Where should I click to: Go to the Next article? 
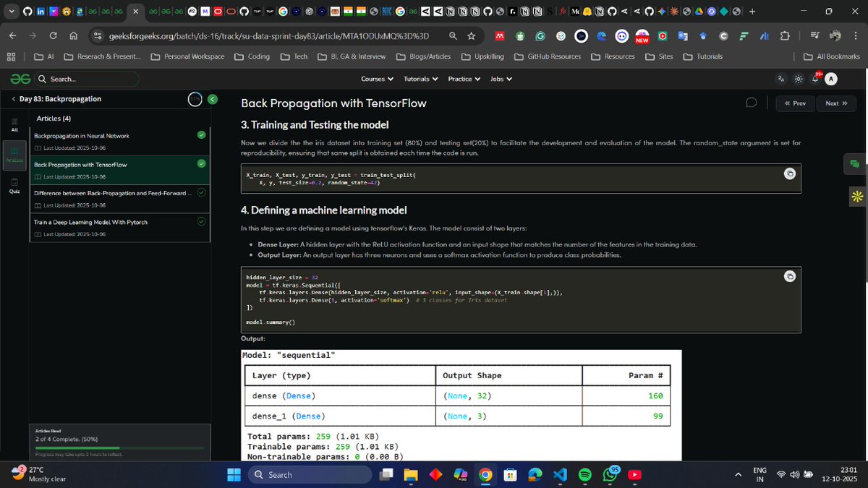[x=836, y=103]
